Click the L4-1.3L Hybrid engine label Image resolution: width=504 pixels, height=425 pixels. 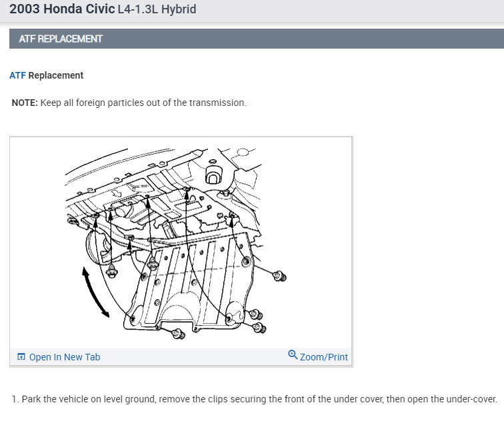point(157,9)
